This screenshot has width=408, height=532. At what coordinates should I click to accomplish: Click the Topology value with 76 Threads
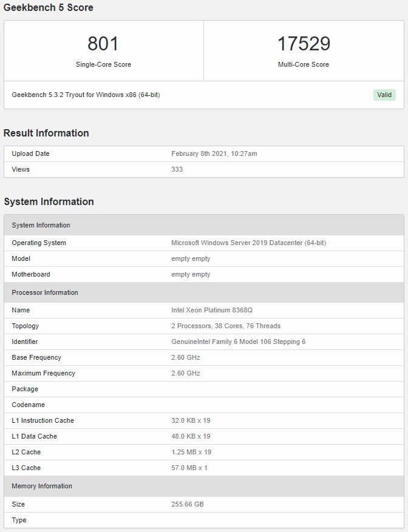coord(226,326)
